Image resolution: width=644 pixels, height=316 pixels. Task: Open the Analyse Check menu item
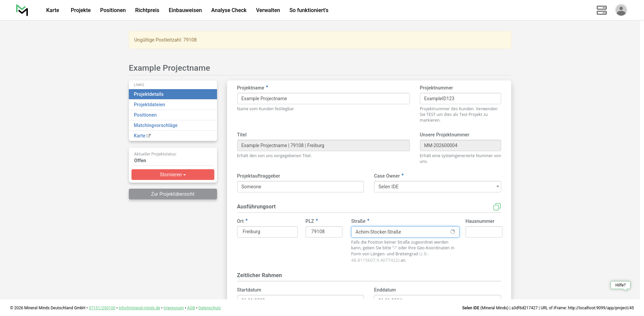229,10
